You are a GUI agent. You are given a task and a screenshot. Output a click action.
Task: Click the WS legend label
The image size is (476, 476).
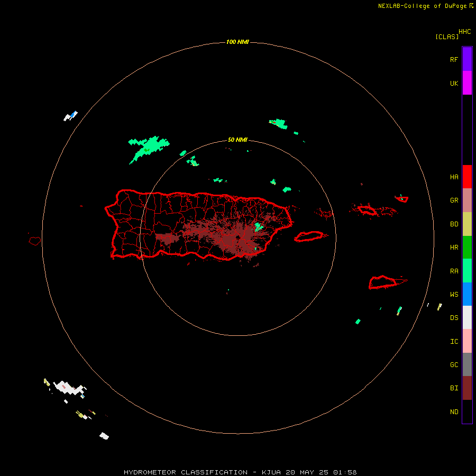coord(454,295)
